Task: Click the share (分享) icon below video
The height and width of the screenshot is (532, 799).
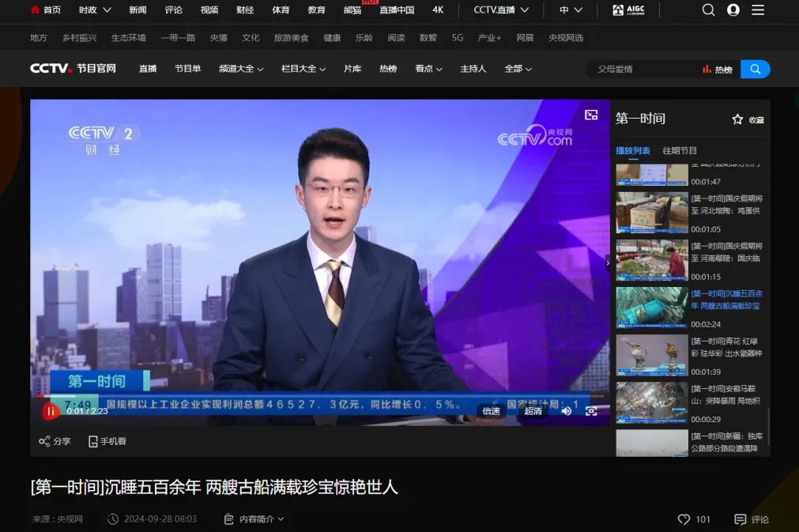Action: 45,441
